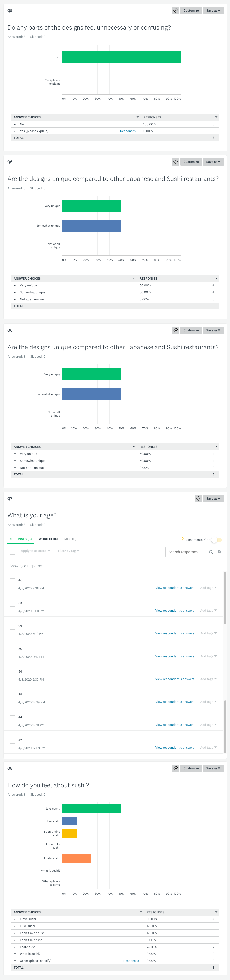Click the '25.00%' value in Q8 table
230x980 pixels.
tap(152, 947)
